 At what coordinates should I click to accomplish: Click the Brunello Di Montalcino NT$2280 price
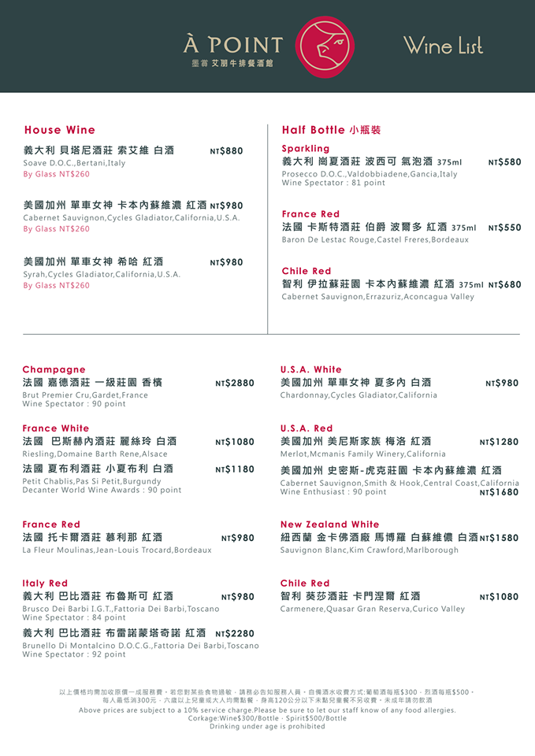click(235, 633)
